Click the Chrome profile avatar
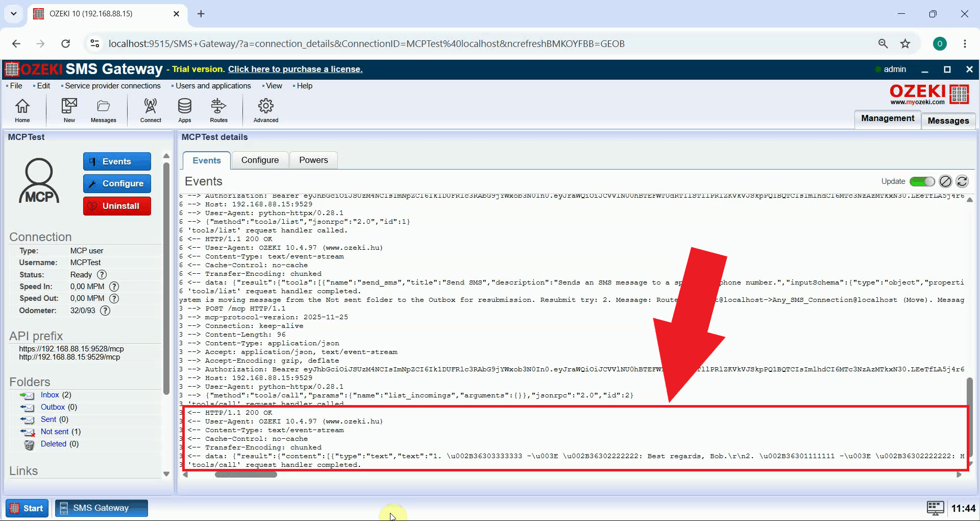Screen dimensions: 980x521 [x=940, y=43]
